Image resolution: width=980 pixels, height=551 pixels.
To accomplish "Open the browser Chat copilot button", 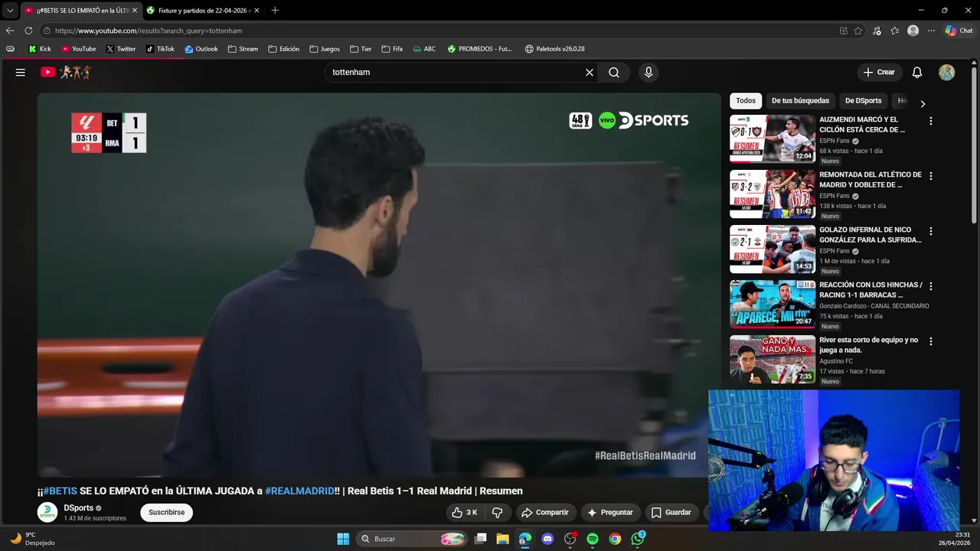I will coord(959,31).
